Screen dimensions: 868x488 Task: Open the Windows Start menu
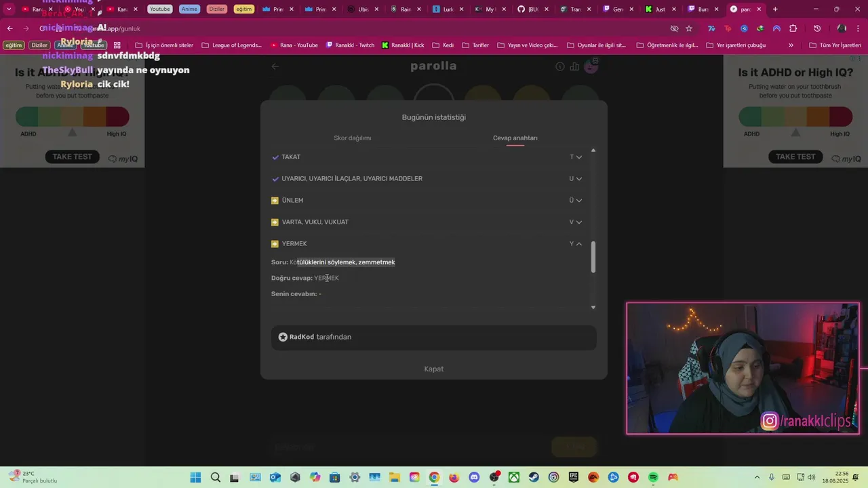point(195,477)
